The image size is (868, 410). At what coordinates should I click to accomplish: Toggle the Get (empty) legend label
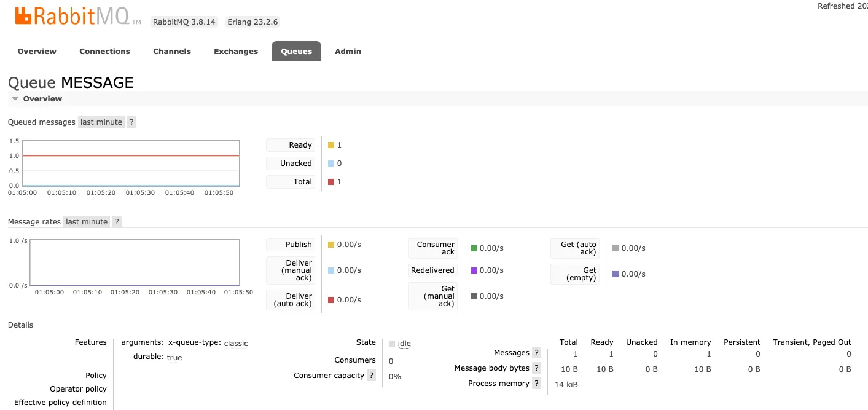575,274
